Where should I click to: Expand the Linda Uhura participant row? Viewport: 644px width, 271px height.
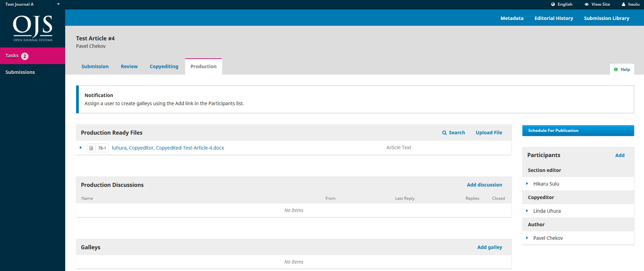[x=527, y=211]
